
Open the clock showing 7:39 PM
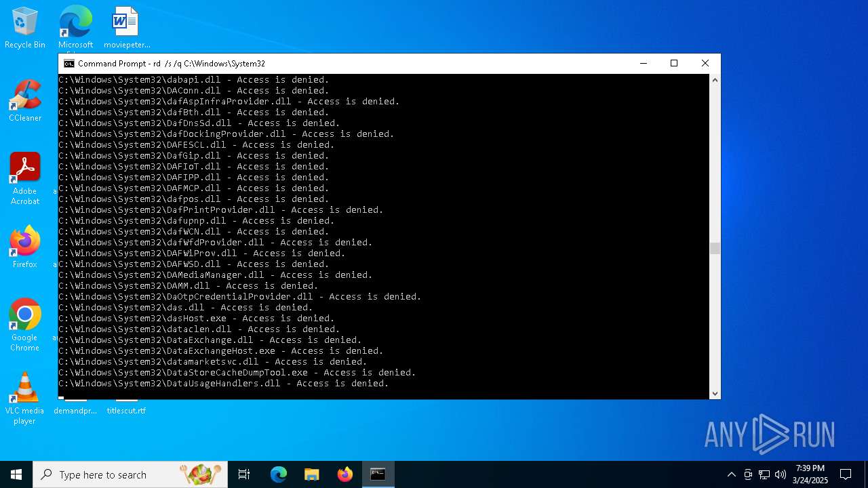[x=810, y=474]
